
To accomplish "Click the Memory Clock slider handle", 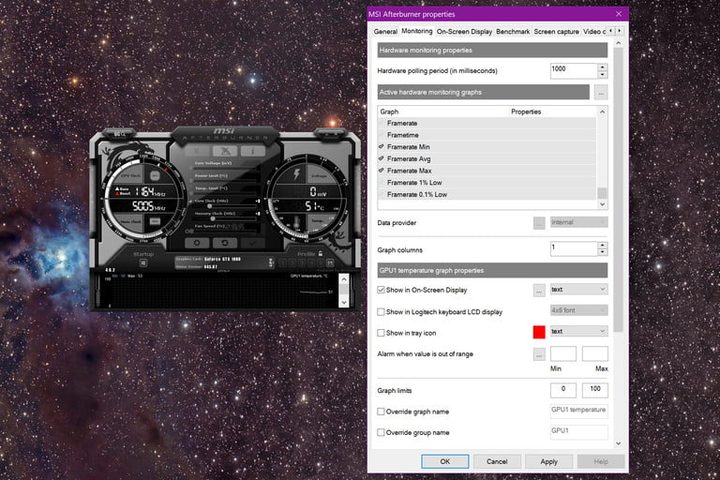I will [213, 219].
